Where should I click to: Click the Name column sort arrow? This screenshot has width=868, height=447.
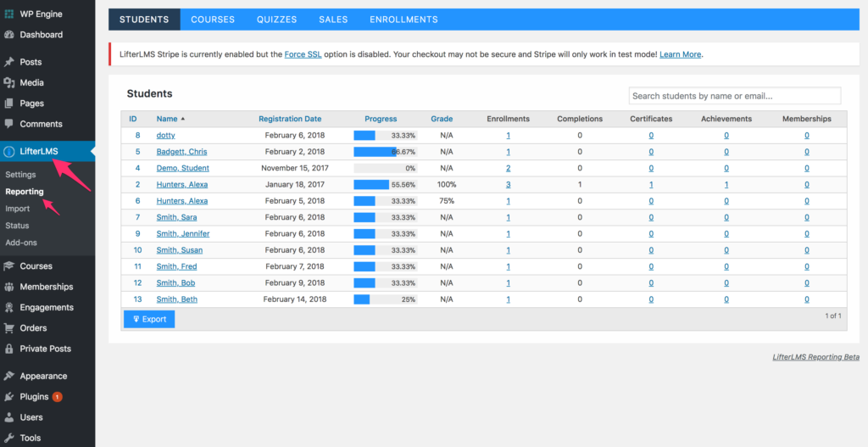pyautogui.click(x=183, y=119)
